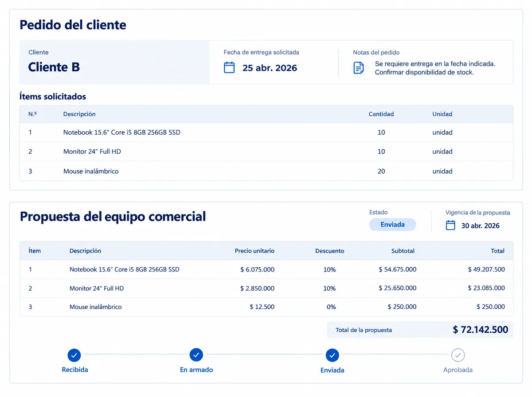The width and height of the screenshot is (532, 397).
Task: Click the Descuento column header
Action: click(330, 251)
